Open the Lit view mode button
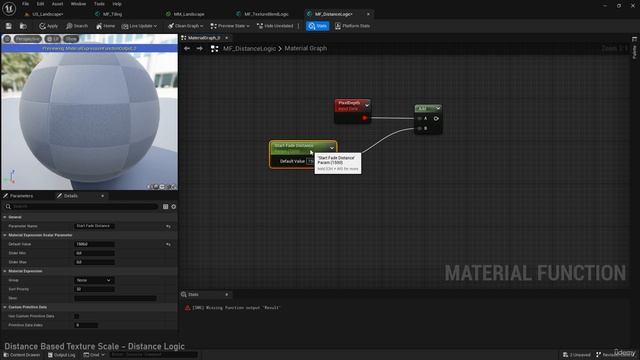 (x=53, y=39)
